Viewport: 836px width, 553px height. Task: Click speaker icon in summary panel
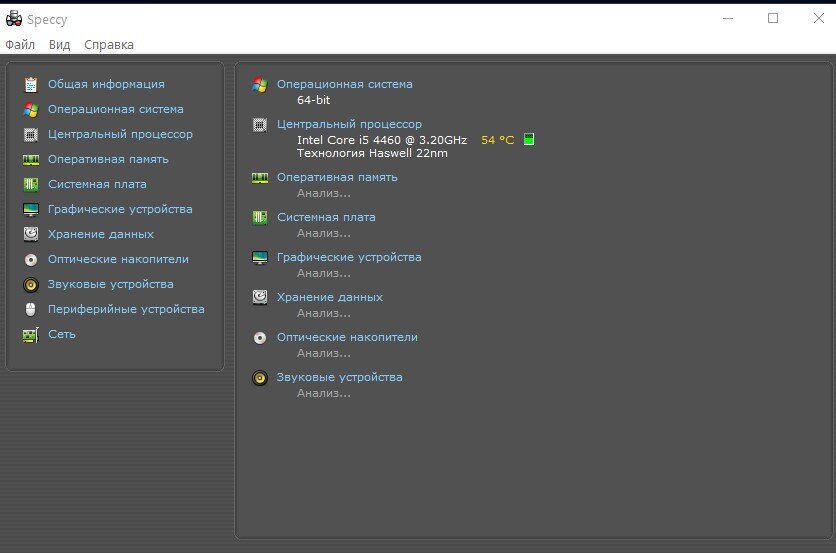[260, 378]
